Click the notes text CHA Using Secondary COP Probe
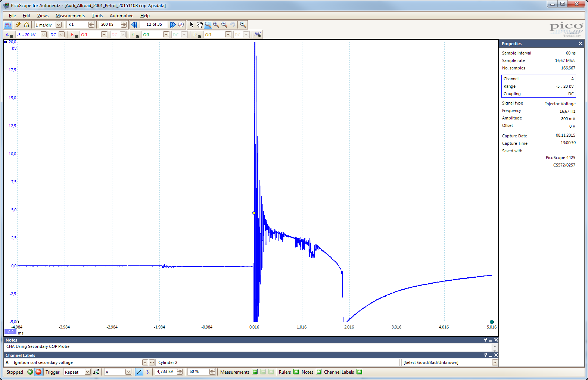Screen dimensions: 588x380 click(38, 346)
